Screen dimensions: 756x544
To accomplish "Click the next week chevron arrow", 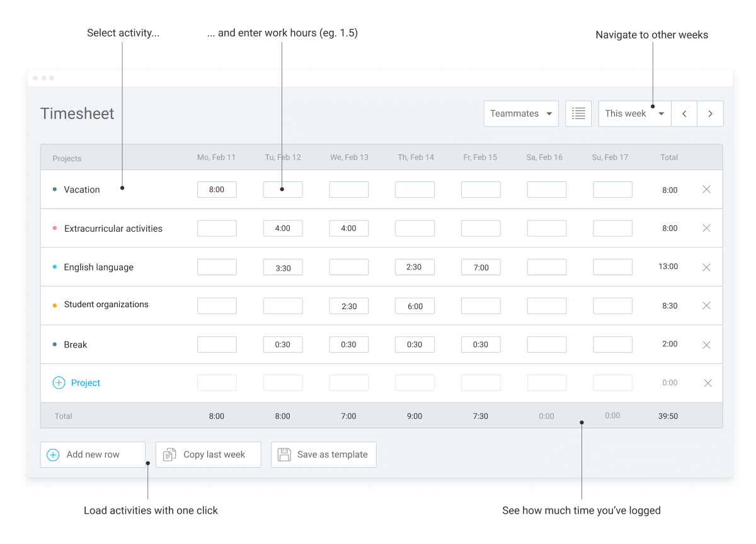I will [x=710, y=113].
